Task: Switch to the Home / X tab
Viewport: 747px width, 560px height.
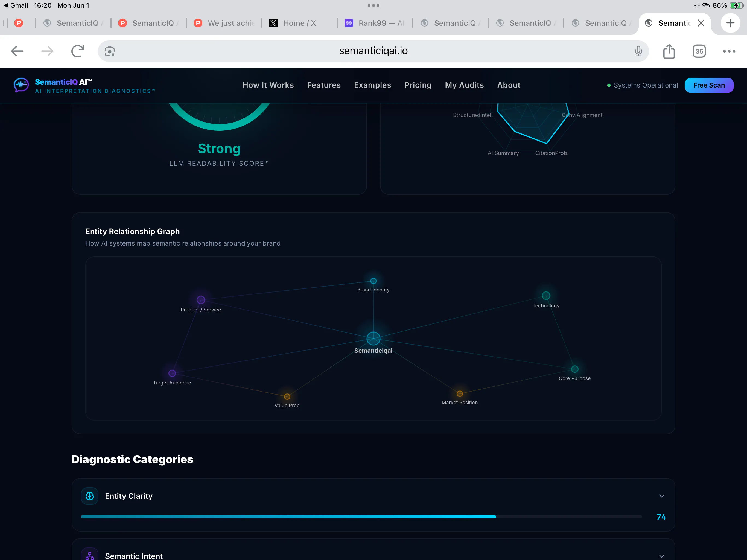Action: 300,23
